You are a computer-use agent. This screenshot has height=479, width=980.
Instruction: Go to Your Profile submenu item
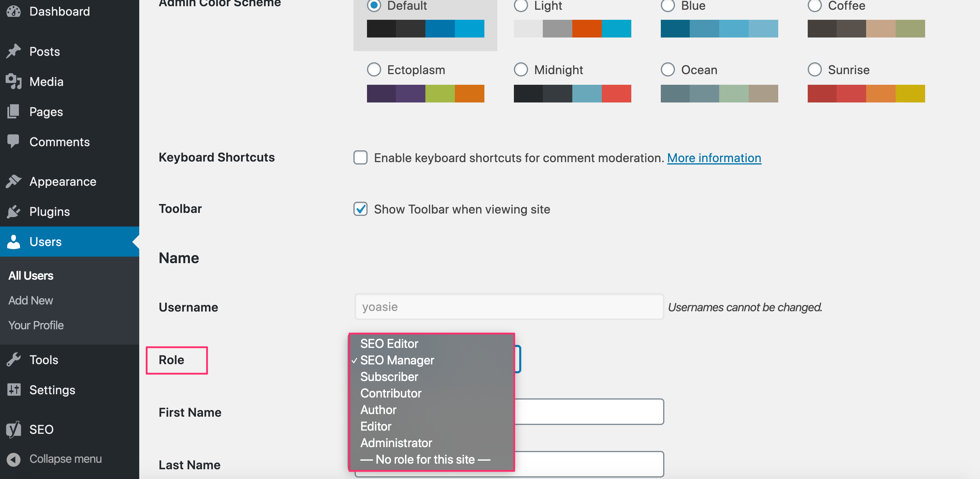[36, 325]
